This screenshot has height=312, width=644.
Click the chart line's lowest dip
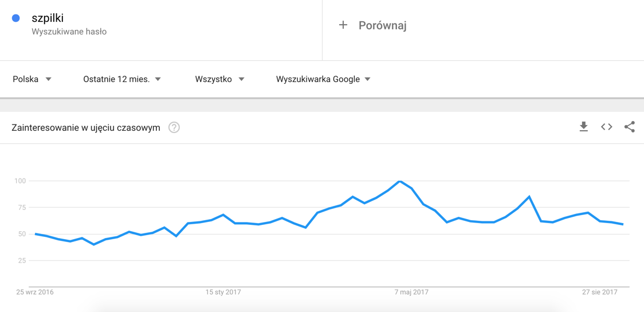click(x=94, y=244)
